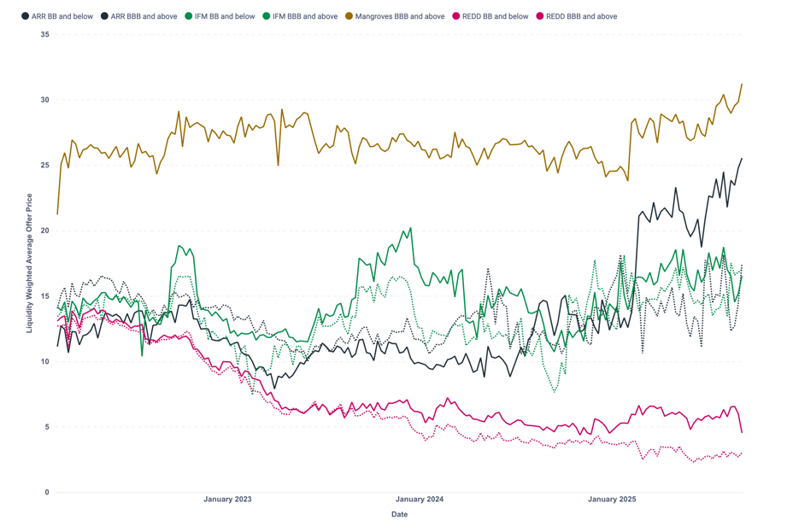Click the green IFM BB and below dot
This screenshot has width=787, height=532.
click(x=188, y=16)
